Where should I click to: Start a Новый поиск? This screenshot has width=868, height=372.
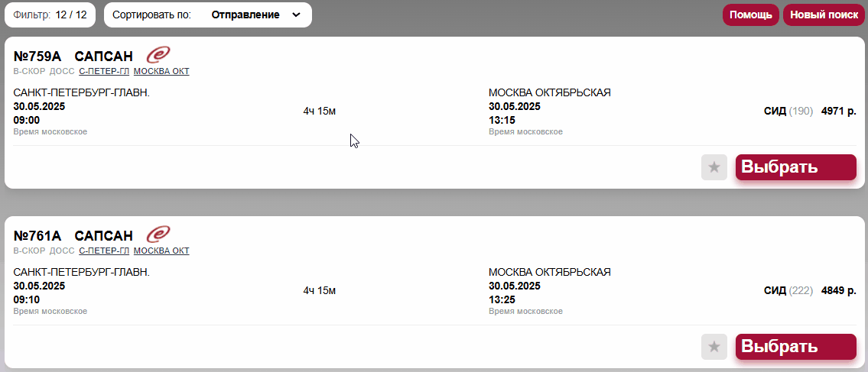click(824, 15)
